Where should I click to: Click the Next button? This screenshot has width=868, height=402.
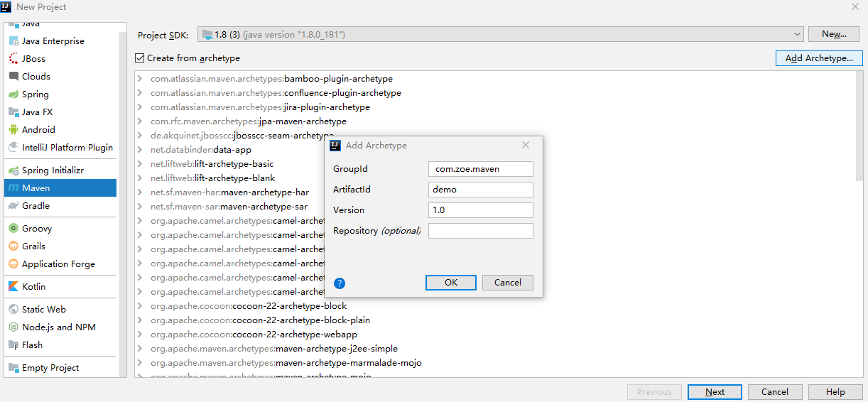pos(715,392)
